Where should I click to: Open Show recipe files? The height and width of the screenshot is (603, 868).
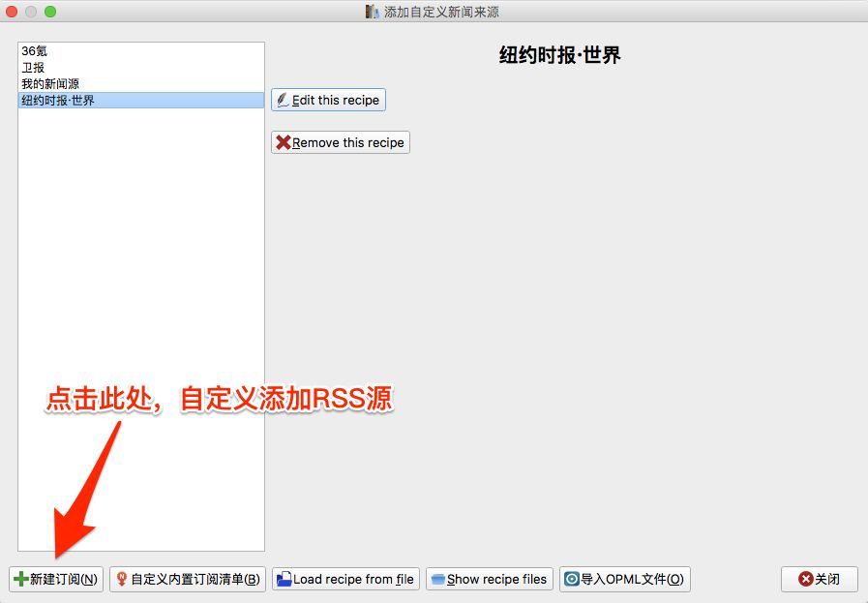click(490, 579)
